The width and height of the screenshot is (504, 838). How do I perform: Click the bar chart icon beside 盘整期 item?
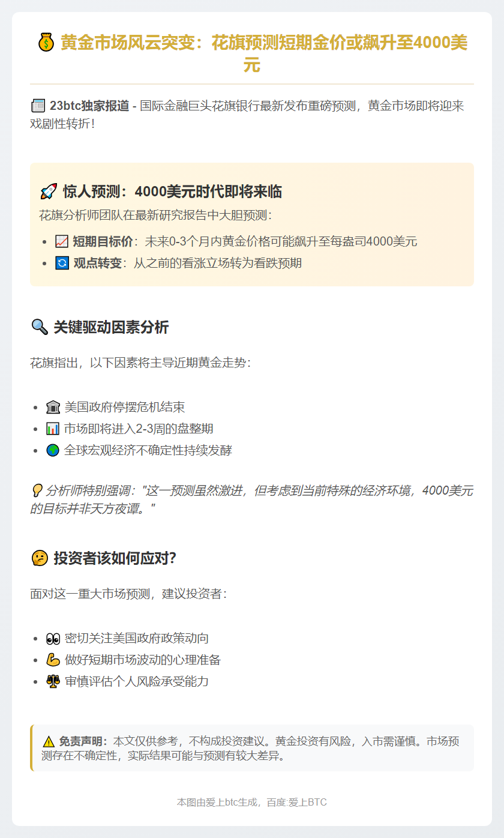[53, 429]
